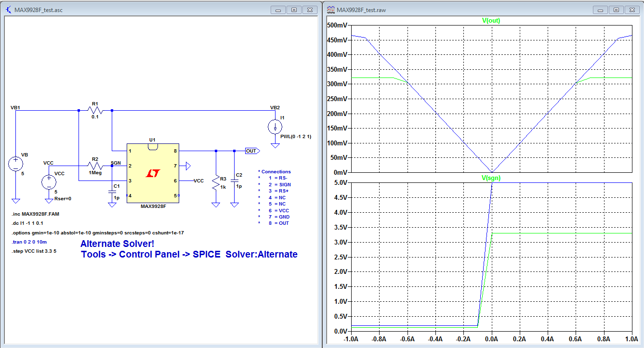This screenshot has height=348, width=644.
Task: Click the 500mV vertical axis label
Action: pos(338,25)
